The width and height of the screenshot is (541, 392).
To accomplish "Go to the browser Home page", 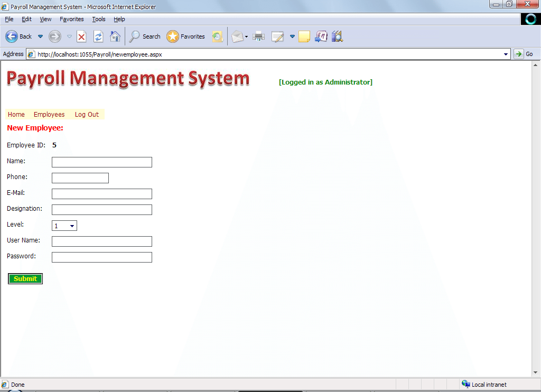I will (115, 36).
